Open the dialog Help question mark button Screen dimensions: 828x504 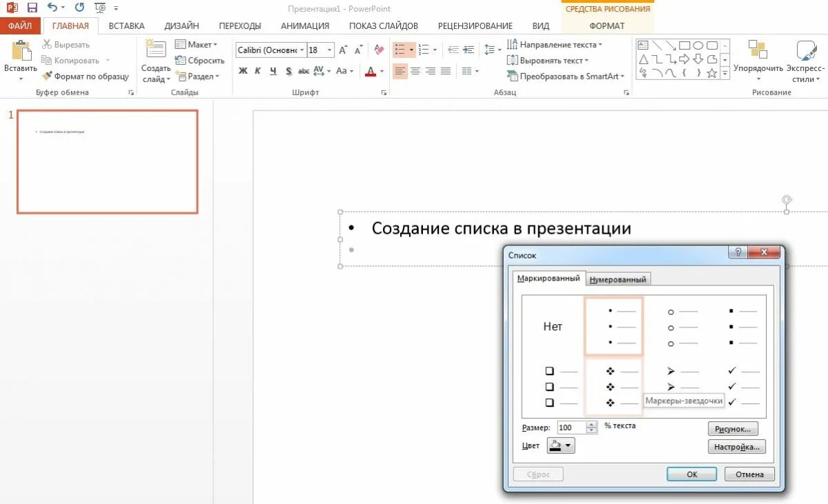pos(736,253)
